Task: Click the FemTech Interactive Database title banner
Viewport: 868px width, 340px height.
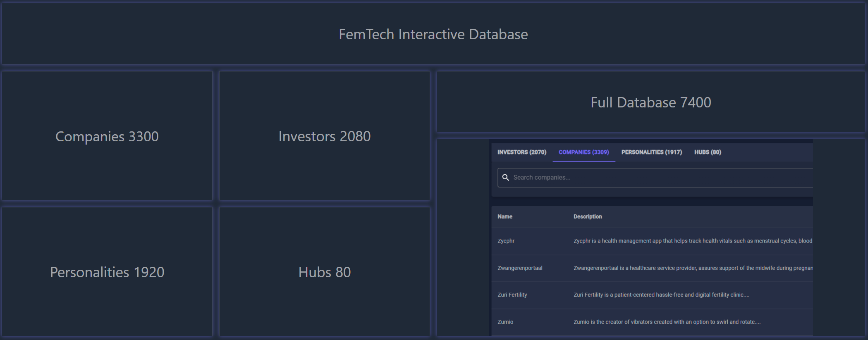Action: click(433, 34)
